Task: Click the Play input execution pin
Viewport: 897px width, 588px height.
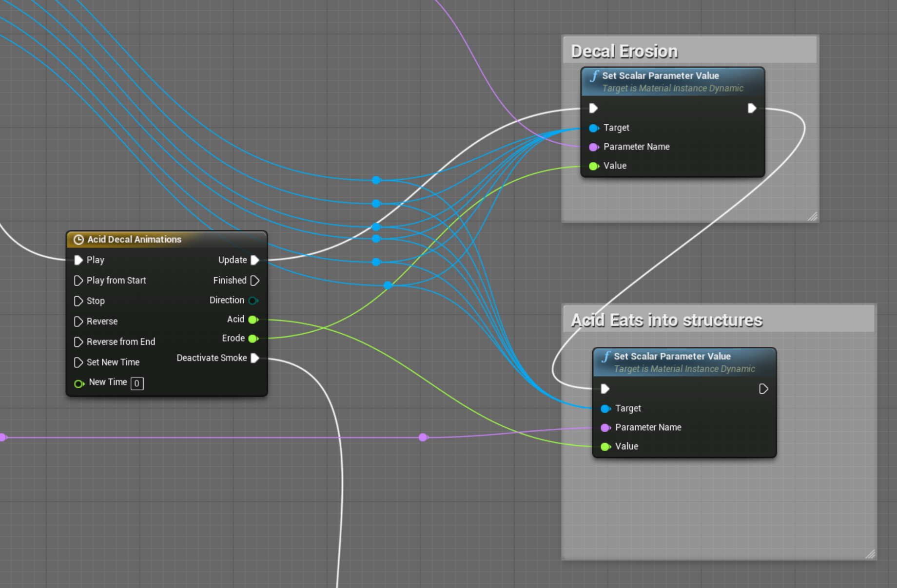Action: [78, 260]
